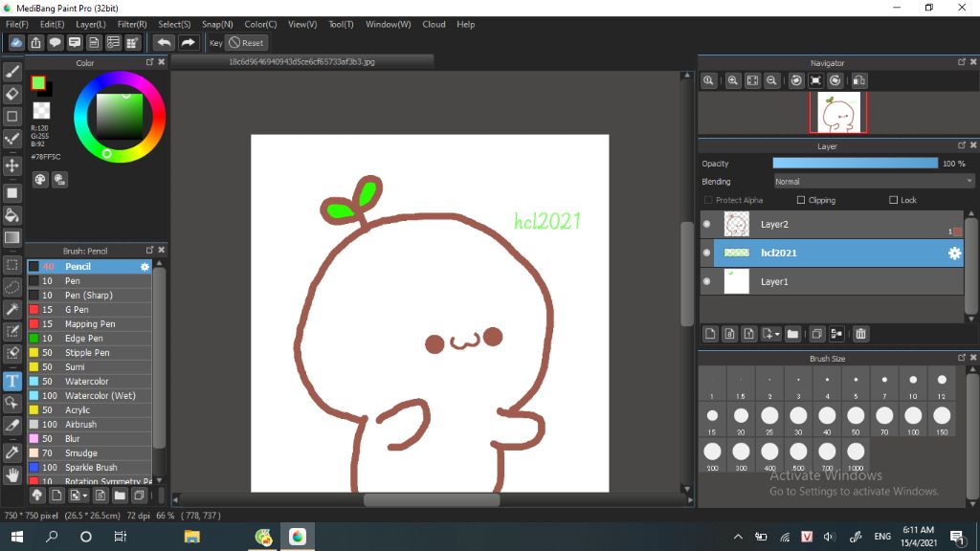Choose the G Pen brush
Screen dimensions: 980x551
(89, 310)
